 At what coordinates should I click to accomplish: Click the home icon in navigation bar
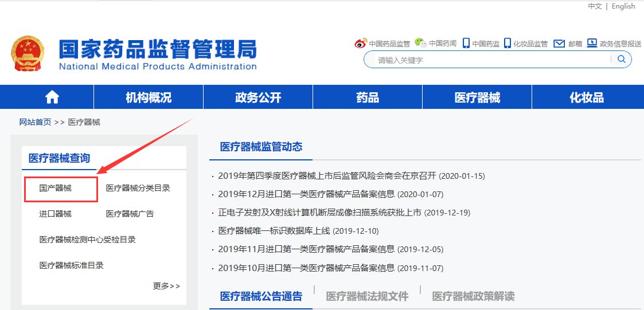[52, 97]
